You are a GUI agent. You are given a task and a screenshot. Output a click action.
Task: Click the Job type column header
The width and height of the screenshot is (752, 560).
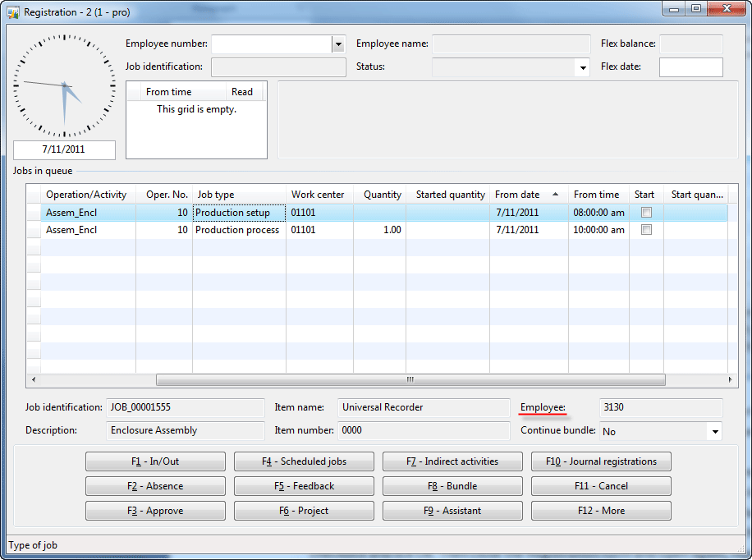point(238,195)
